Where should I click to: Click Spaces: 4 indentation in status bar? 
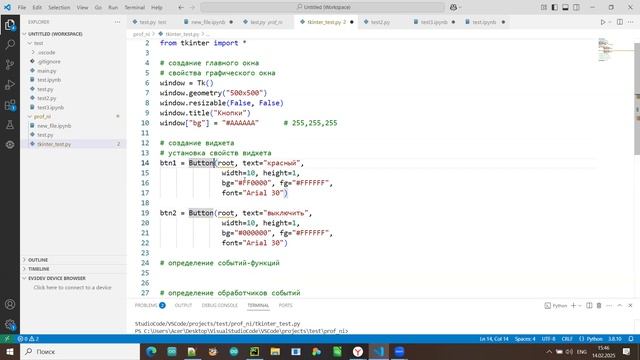click(525, 339)
